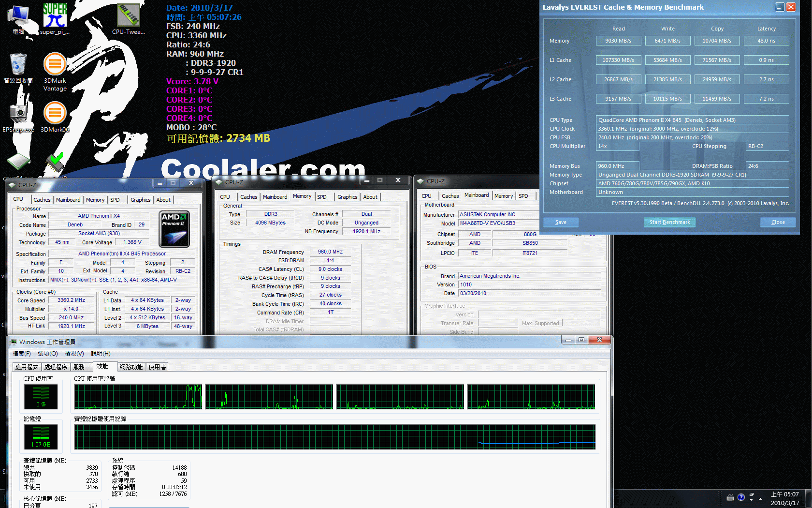
Task: Click Memory Read value 9030 MB/s
Action: coord(618,41)
